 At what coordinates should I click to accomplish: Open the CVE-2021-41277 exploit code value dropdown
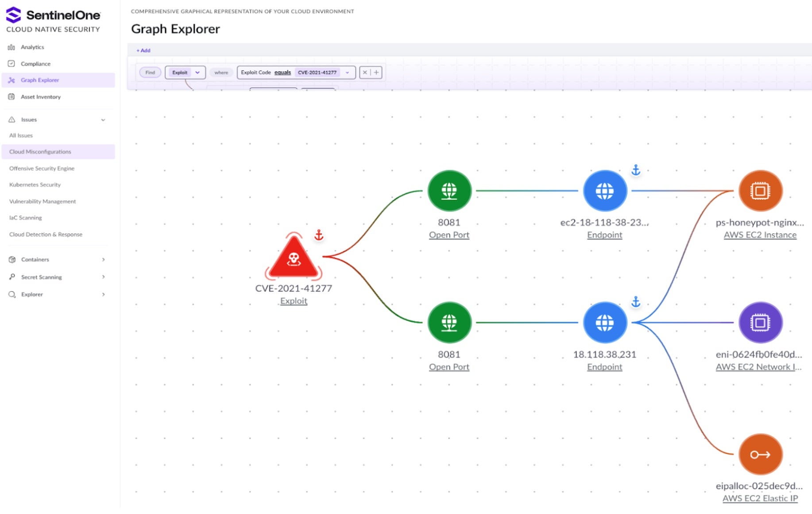[323, 72]
